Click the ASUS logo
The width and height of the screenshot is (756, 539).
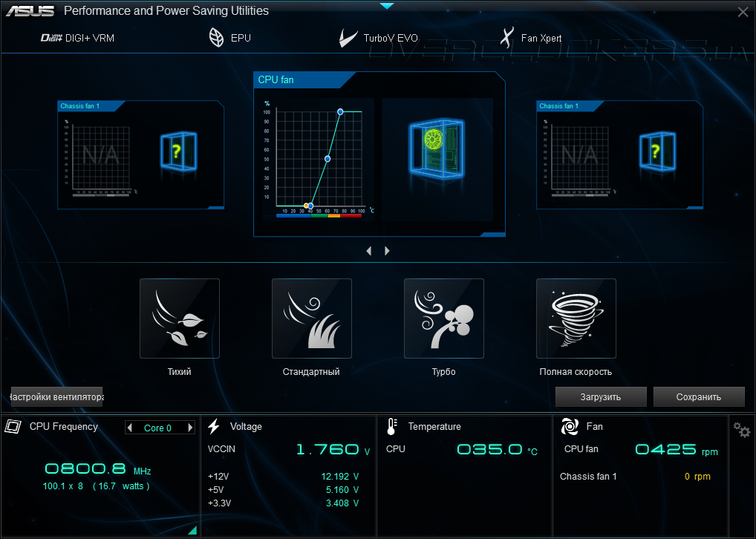pyautogui.click(x=30, y=11)
